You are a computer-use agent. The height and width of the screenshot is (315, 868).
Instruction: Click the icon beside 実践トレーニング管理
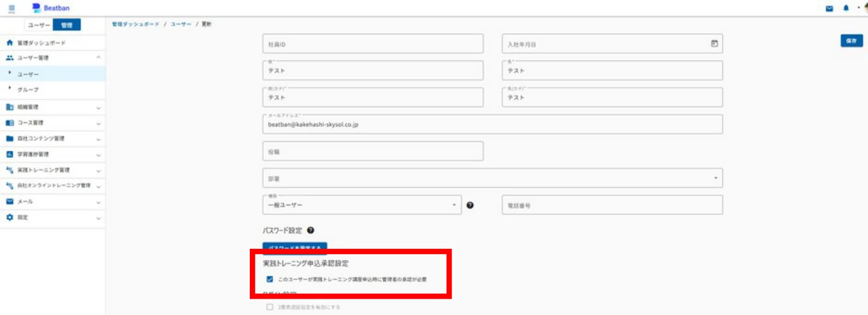pyautogui.click(x=9, y=170)
